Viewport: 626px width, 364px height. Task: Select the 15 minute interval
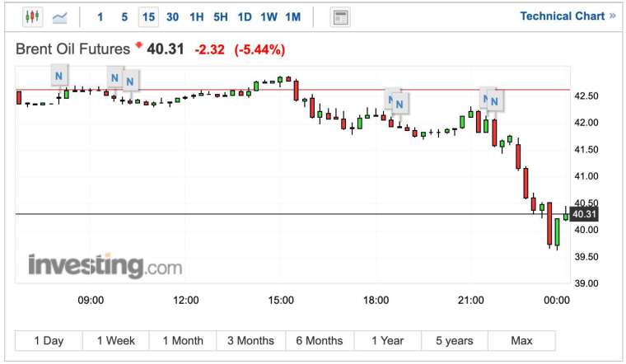tap(148, 17)
